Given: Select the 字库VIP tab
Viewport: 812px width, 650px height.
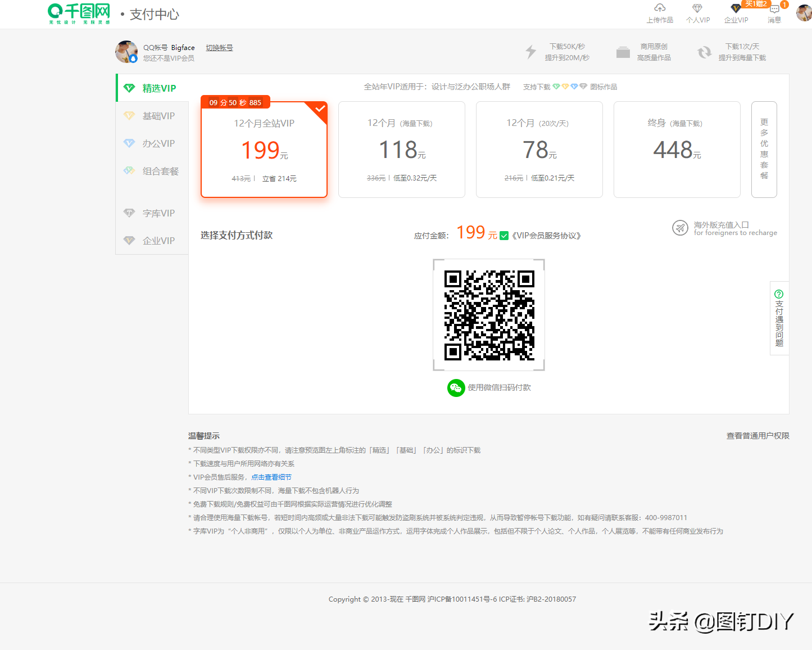Looking at the screenshot, I should (x=152, y=213).
